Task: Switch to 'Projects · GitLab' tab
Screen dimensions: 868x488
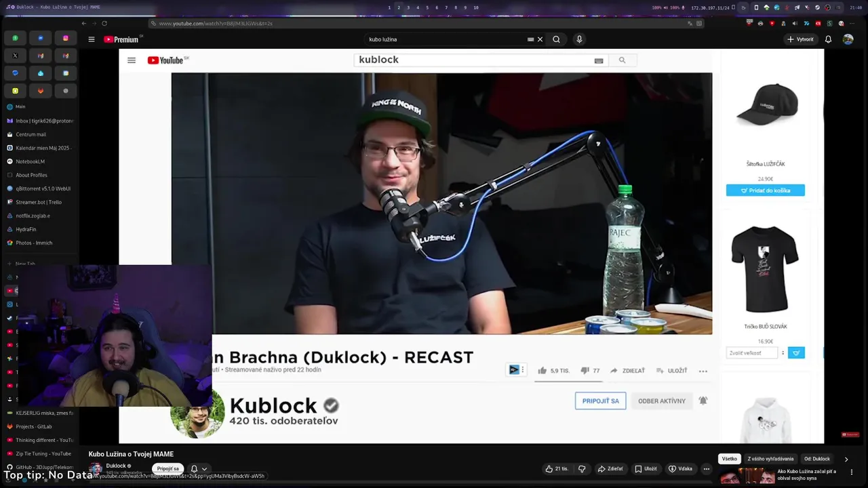Action: pos(39,426)
